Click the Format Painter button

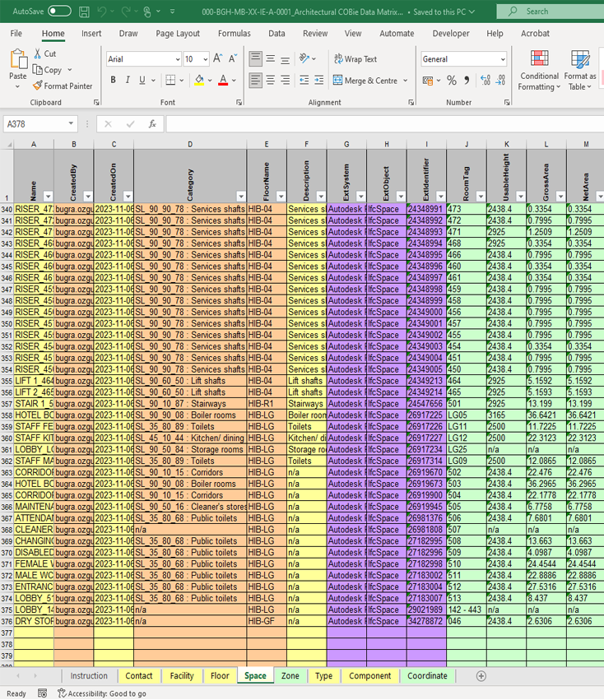(x=63, y=86)
